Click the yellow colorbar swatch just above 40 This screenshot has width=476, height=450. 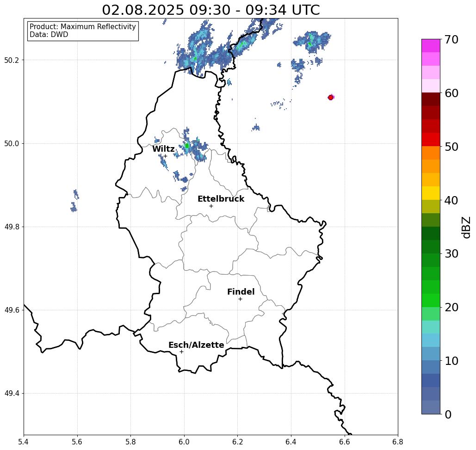pyautogui.click(x=431, y=193)
